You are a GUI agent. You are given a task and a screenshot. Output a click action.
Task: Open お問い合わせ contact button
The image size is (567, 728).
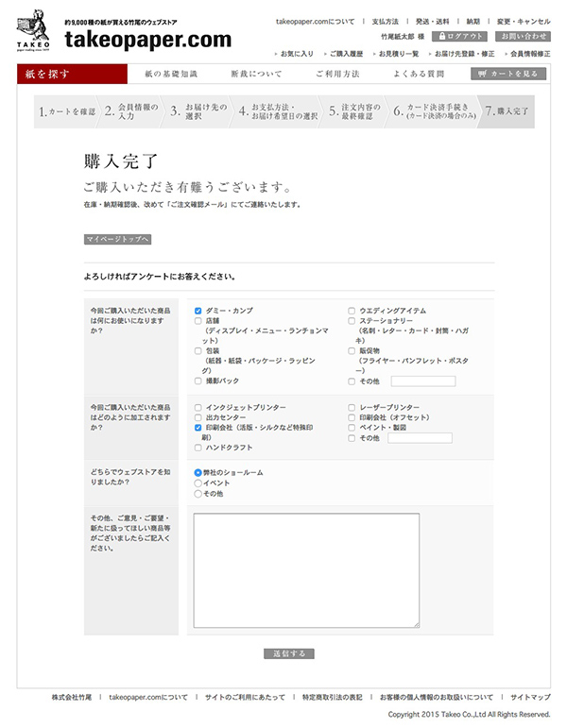click(x=522, y=36)
